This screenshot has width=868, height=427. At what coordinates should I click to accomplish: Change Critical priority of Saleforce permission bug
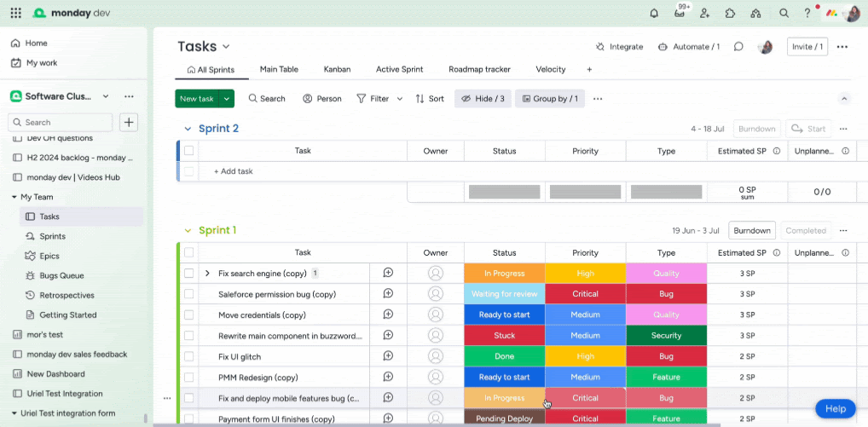(x=585, y=294)
